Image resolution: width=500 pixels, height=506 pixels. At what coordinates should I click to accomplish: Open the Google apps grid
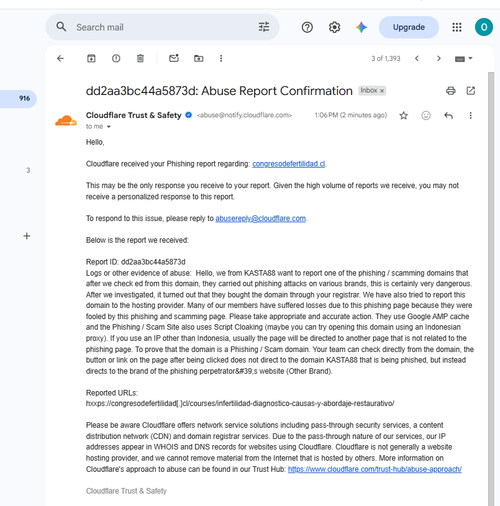[x=457, y=27]
